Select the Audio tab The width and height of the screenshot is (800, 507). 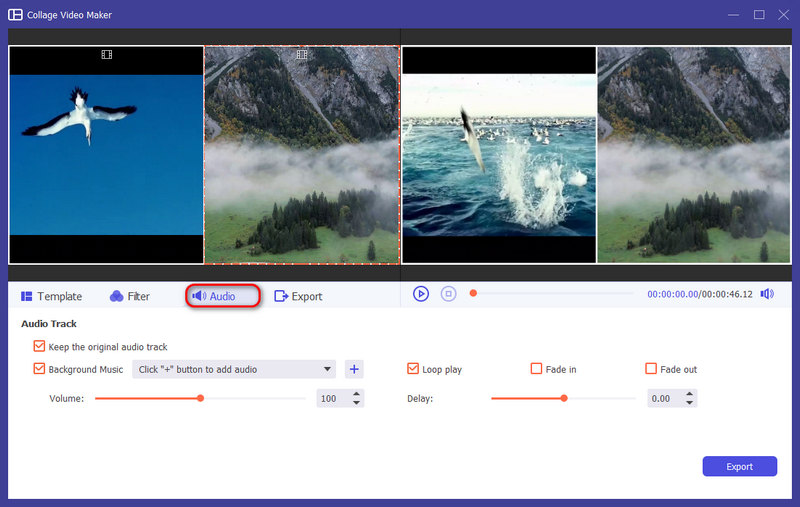[223, 296]
